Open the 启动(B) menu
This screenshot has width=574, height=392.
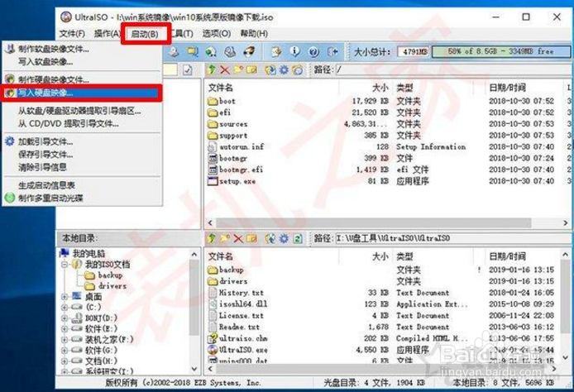click(x=145, y=34)
